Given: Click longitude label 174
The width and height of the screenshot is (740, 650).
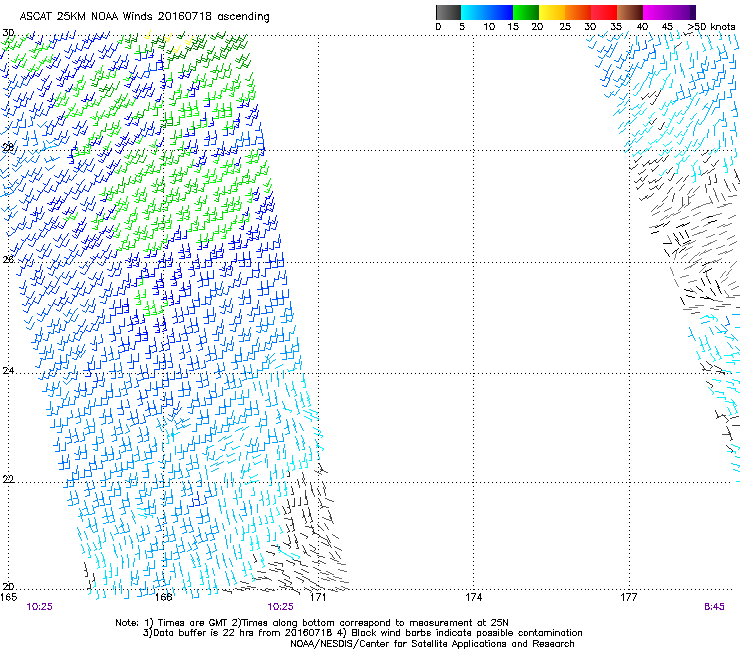Looking at the screenshot, I should point(473,597).
